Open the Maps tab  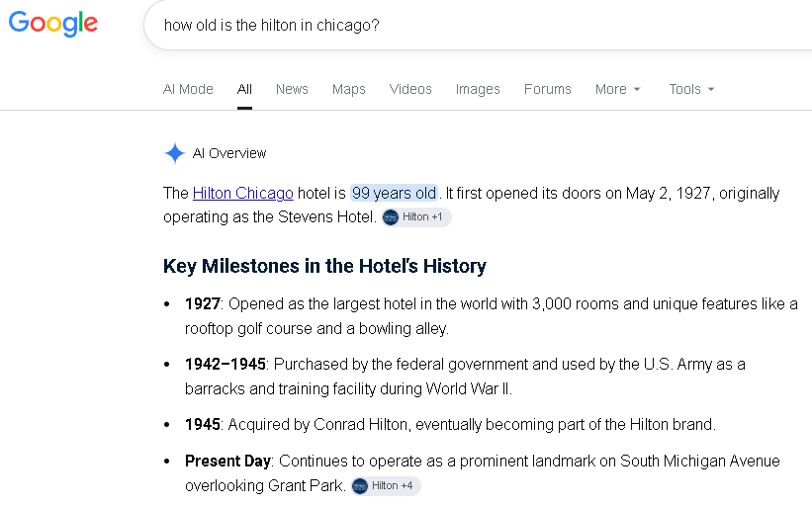point(349,89)
